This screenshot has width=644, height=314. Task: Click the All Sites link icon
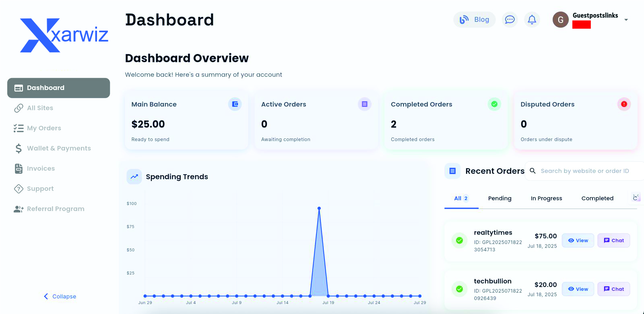(19, 108)
